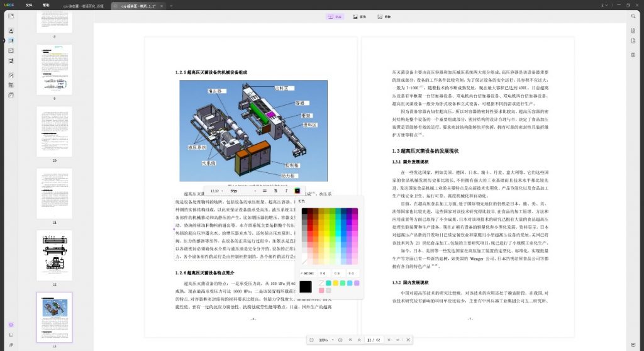Select the pink preset color swatch
This screenshot has height=351, width=644.
click(321, 291)
